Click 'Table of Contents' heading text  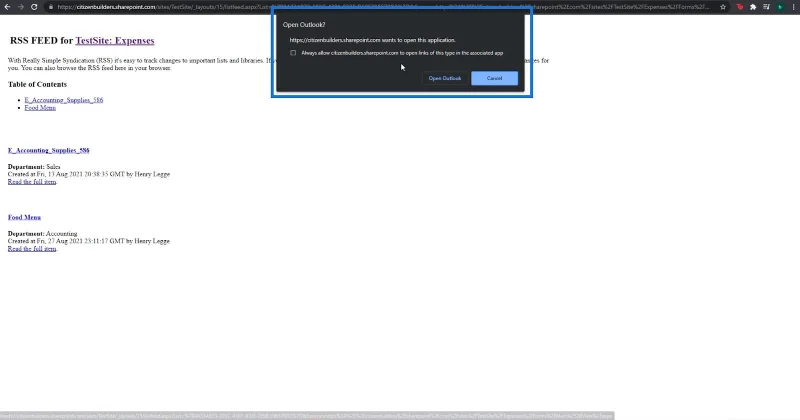coord(37,84)
